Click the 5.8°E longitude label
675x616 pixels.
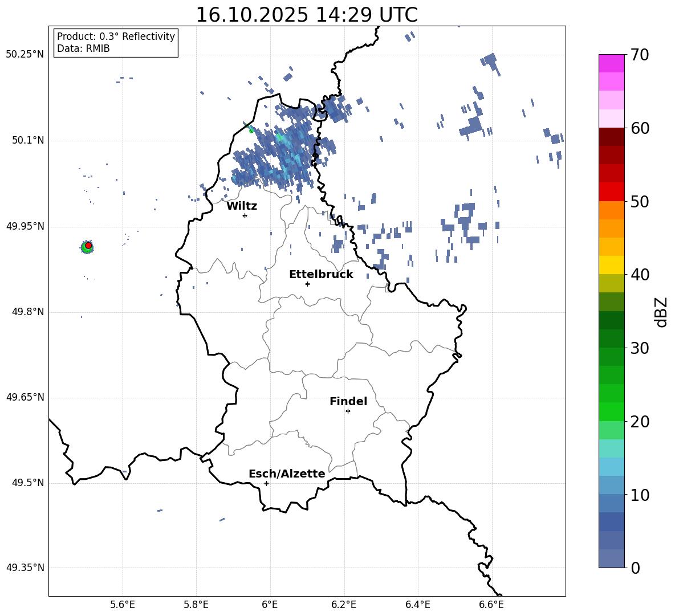196,605
